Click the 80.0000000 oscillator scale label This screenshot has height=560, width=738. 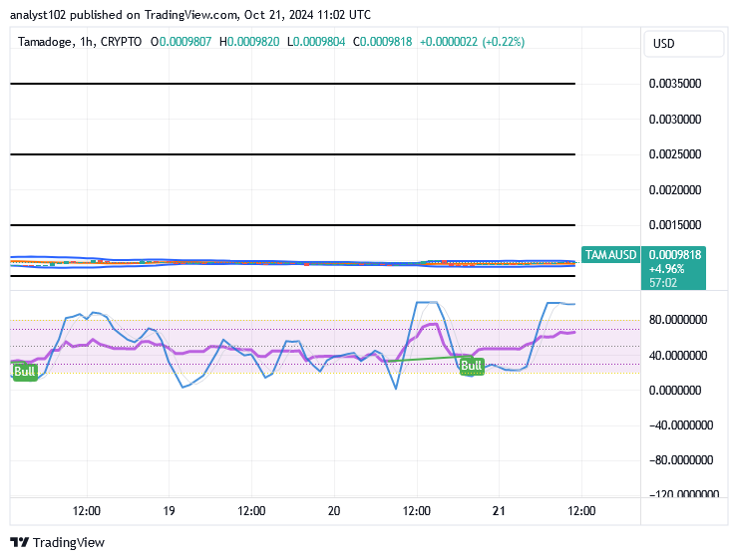click(x=678, y=320)
